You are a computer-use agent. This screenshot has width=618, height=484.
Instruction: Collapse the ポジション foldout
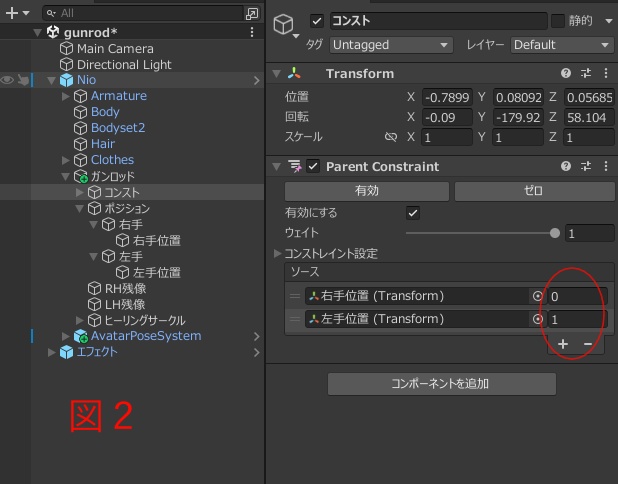(x=80, y=208)
